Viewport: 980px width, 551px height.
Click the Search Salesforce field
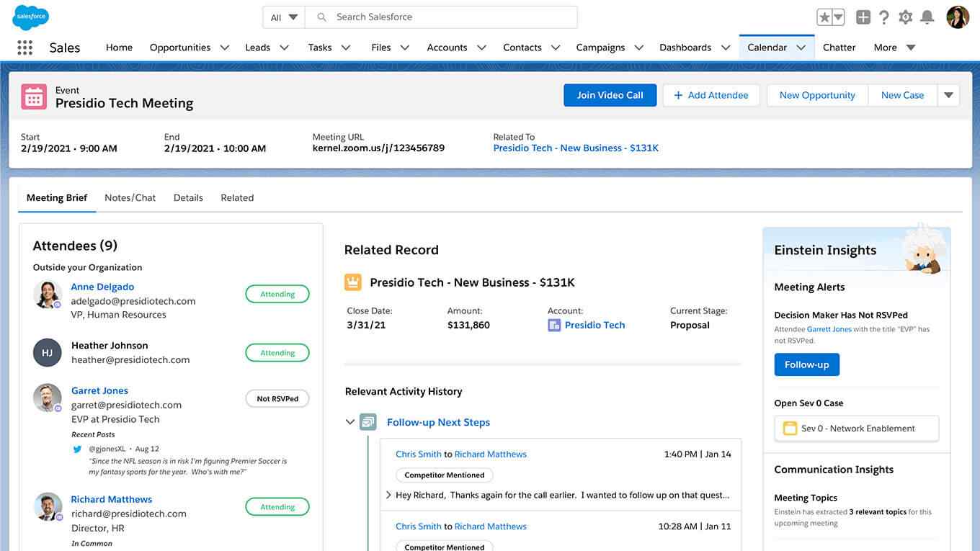pyautogui.click(x=441, y=17)
